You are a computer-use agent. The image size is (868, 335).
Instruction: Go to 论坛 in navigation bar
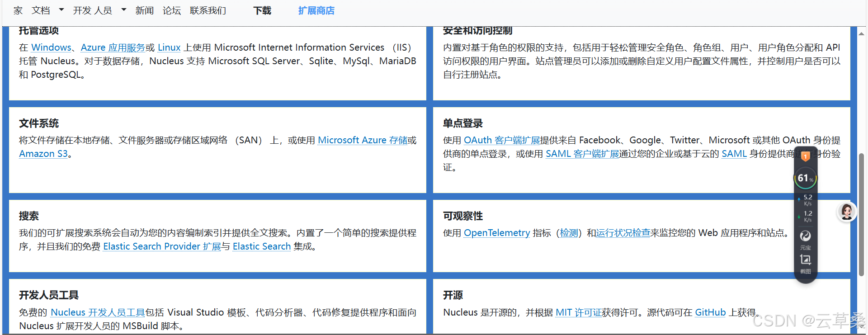point(172,10)
